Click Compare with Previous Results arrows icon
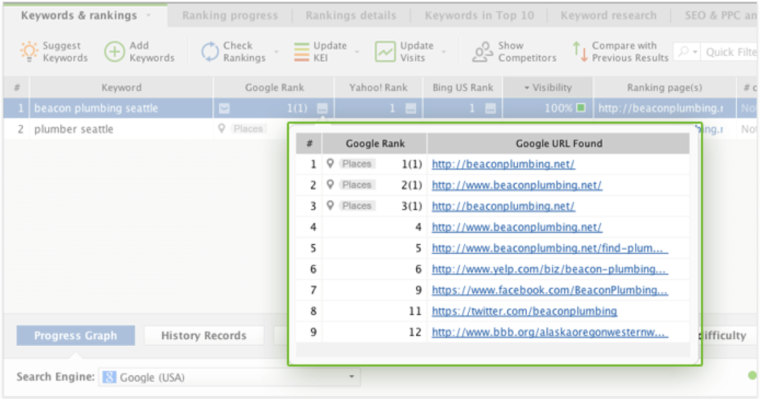The image size is (760, 399). 580,51
